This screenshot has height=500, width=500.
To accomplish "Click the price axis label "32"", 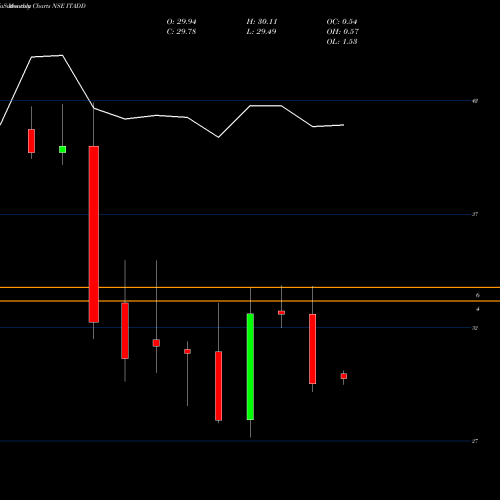I will 475,328.
